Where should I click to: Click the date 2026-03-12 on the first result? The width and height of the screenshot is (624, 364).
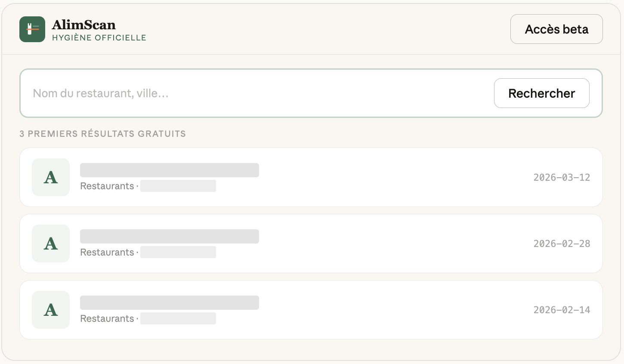[562, 177]
